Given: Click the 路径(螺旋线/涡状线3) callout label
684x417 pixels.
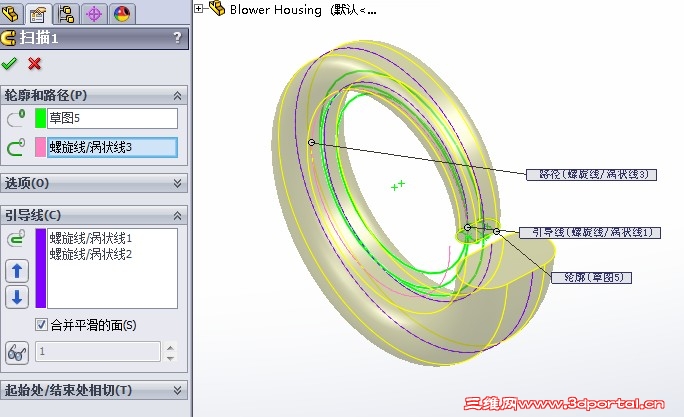Looking at the screenshot, I should pos(591,174).
